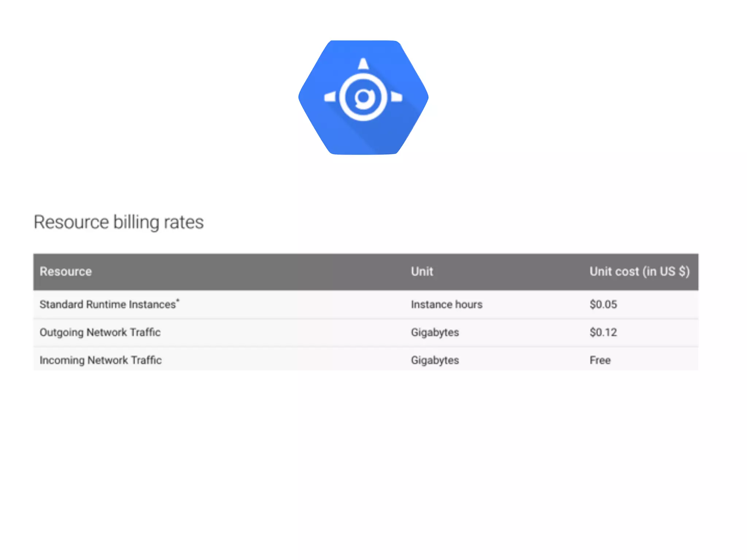
Task: Select the Standard Runtime Instances cell
Action: [108, 304]
